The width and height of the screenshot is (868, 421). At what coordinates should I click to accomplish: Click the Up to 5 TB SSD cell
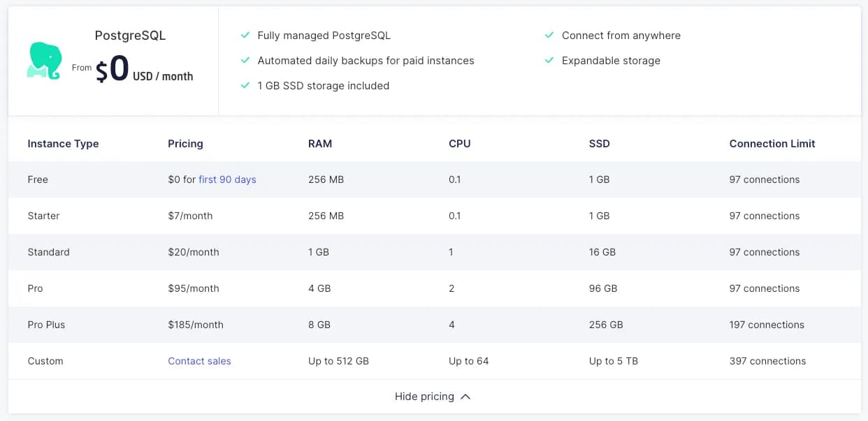coord(614,361)
